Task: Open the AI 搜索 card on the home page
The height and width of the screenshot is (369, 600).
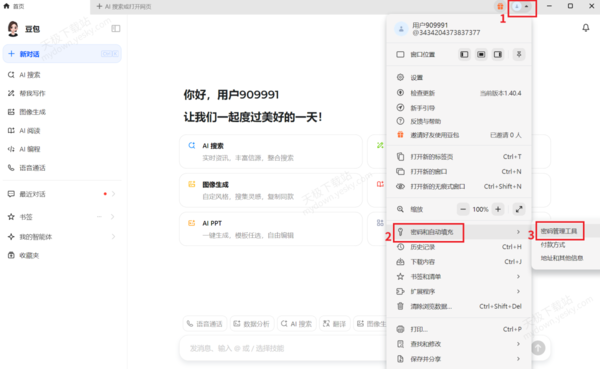Action: pyautogui.click(x=271, y=152)
